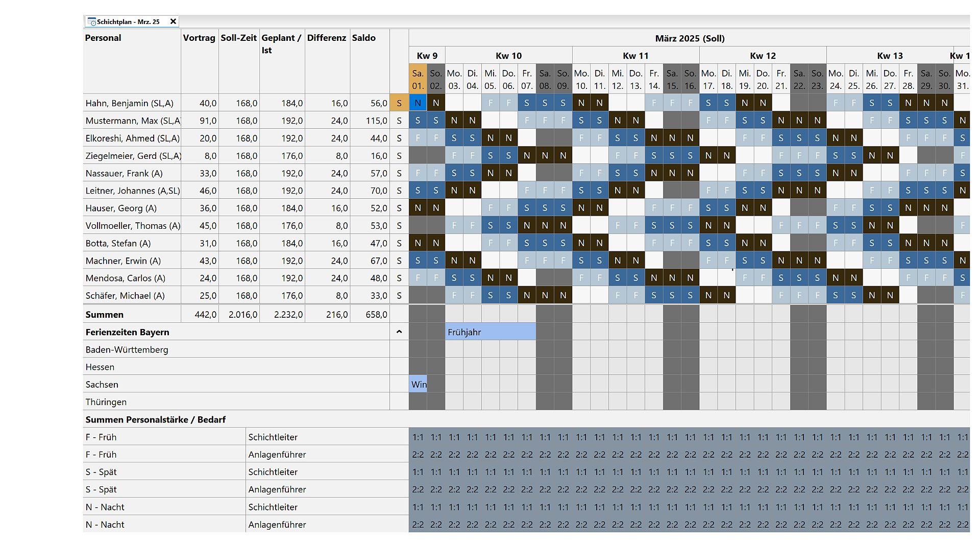Click the März 2025 (Soll) month header
The image size is (980, 542).
(690, 38)
